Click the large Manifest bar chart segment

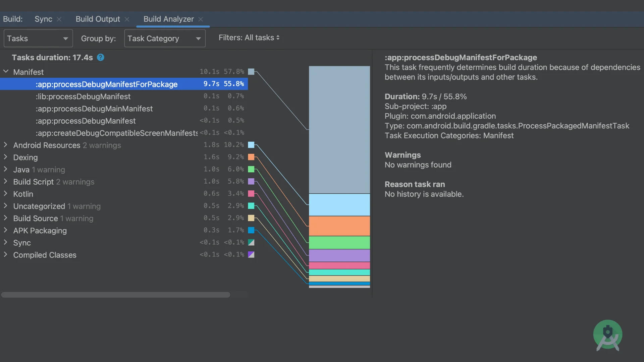pyautogui.click(x=339, y=130)
